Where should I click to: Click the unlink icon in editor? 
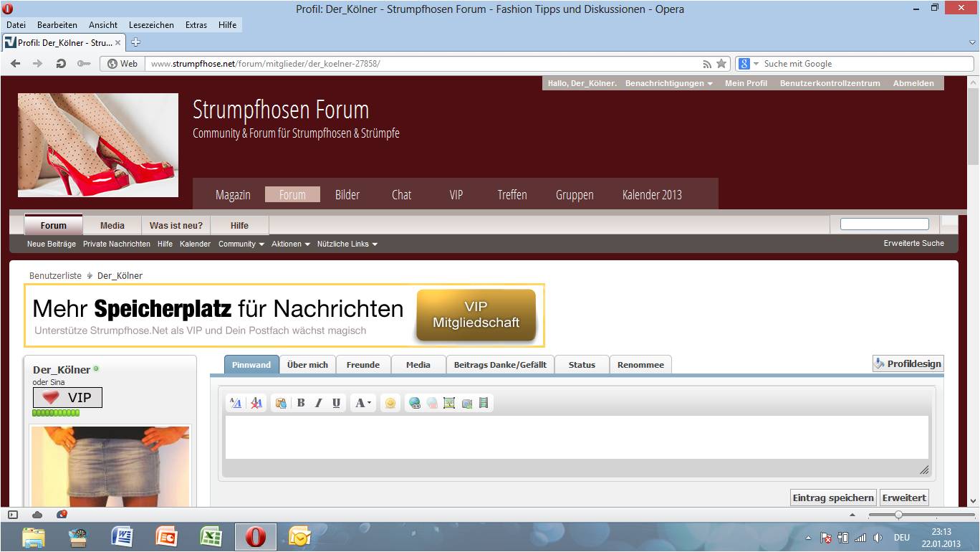432,403
